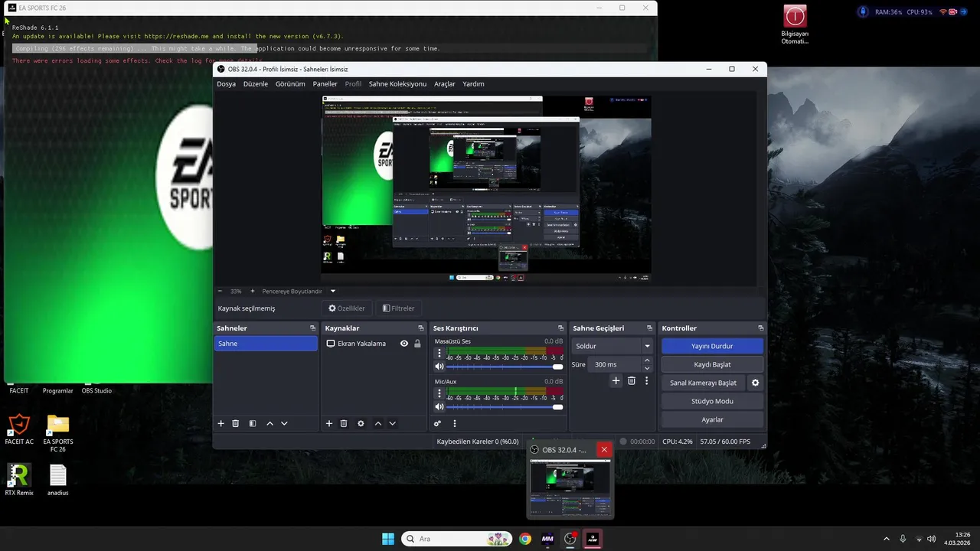Screen dimensions: 980x551
Task: Add a new source with the plus icon in Kaynaklar
Action: [x=329, y=423]
